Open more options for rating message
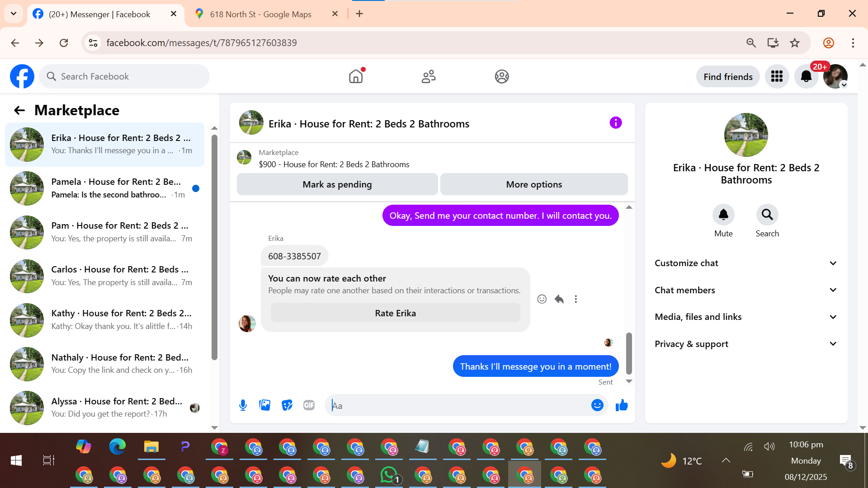The width and height of the screenshot is (868, 488). 576,299
